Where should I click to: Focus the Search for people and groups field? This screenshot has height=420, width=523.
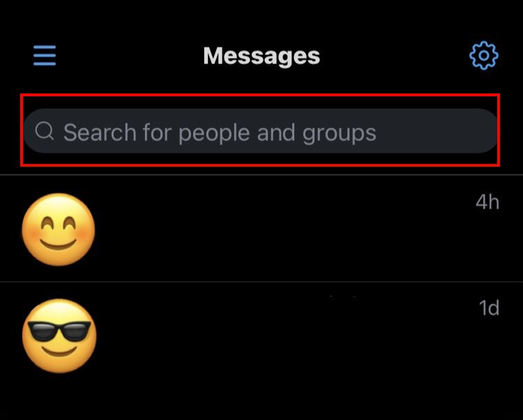tap(261, 130)
